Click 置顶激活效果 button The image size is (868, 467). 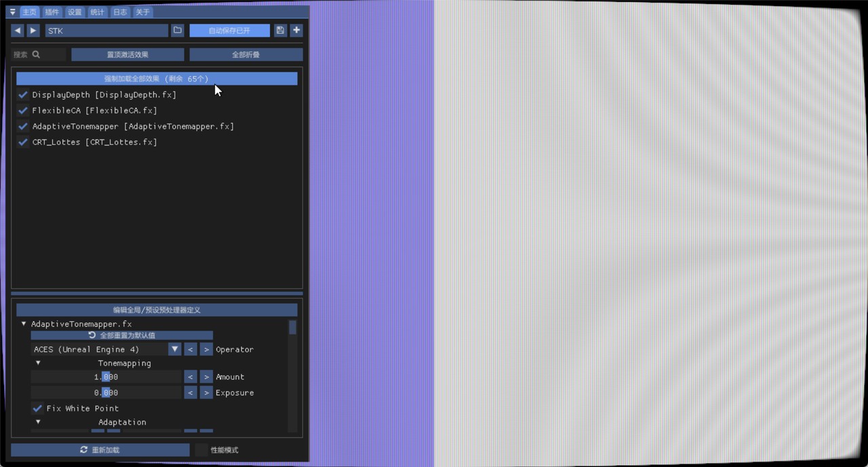(x=127, y=54)
